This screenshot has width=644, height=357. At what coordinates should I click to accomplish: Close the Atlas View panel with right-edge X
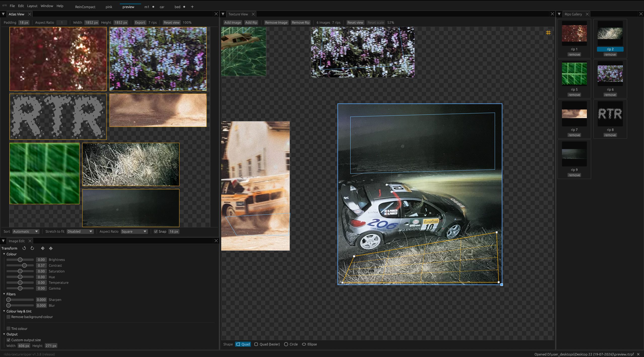pos(216,14)
